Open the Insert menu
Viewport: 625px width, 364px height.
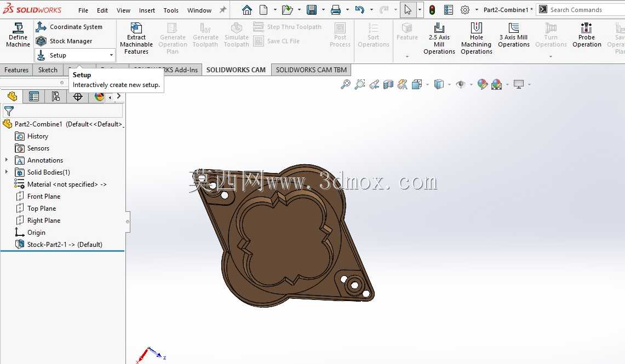click(147, 10)
